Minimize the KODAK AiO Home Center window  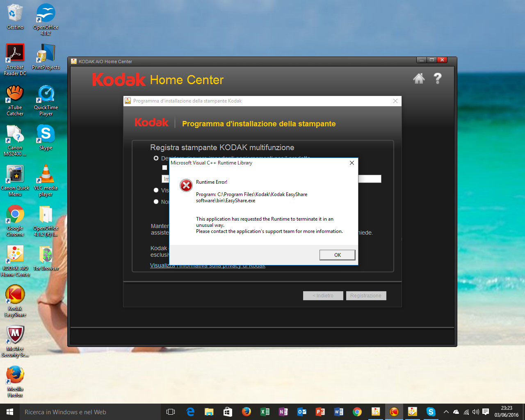pos(421,60)
